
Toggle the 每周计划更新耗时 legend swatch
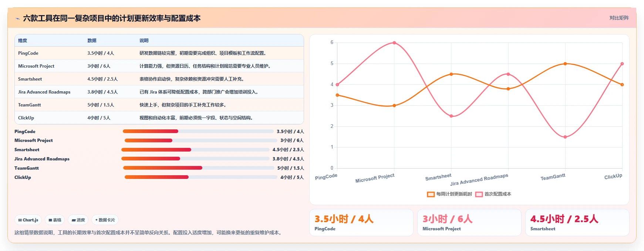[431, 194]
